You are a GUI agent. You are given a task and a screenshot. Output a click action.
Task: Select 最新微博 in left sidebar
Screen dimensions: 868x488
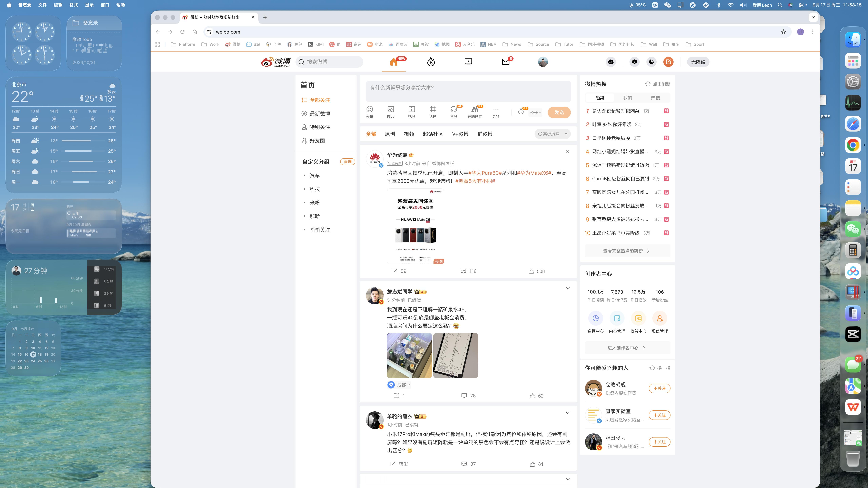tap(316, 114)
